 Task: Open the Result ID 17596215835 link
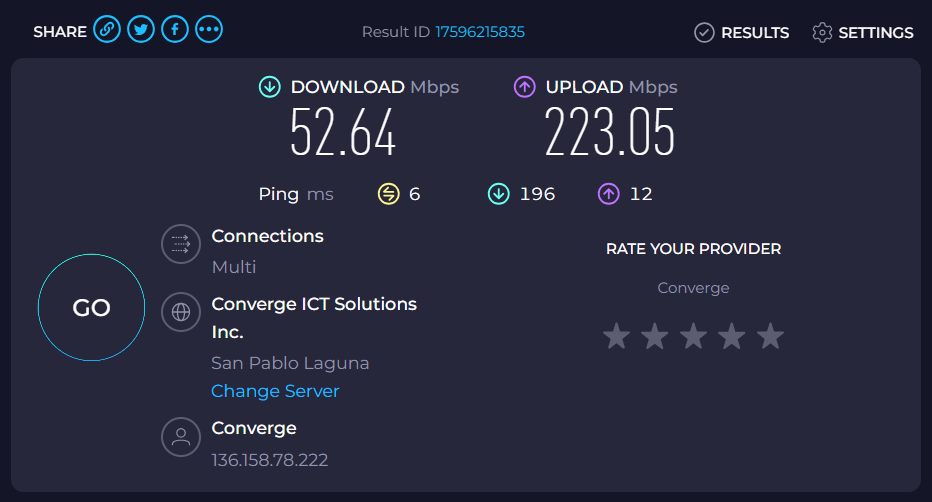(x=480, y=32)
